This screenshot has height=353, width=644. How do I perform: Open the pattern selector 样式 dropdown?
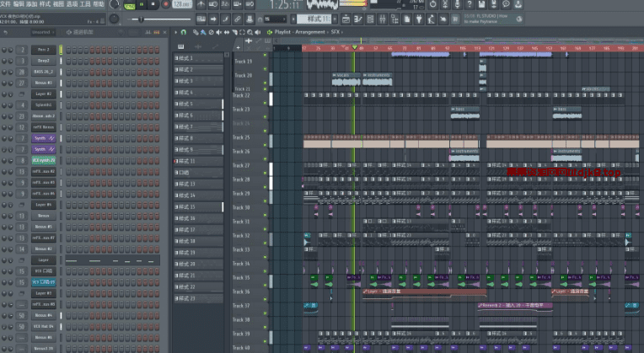pyautogui.click(x=313, y=19)
